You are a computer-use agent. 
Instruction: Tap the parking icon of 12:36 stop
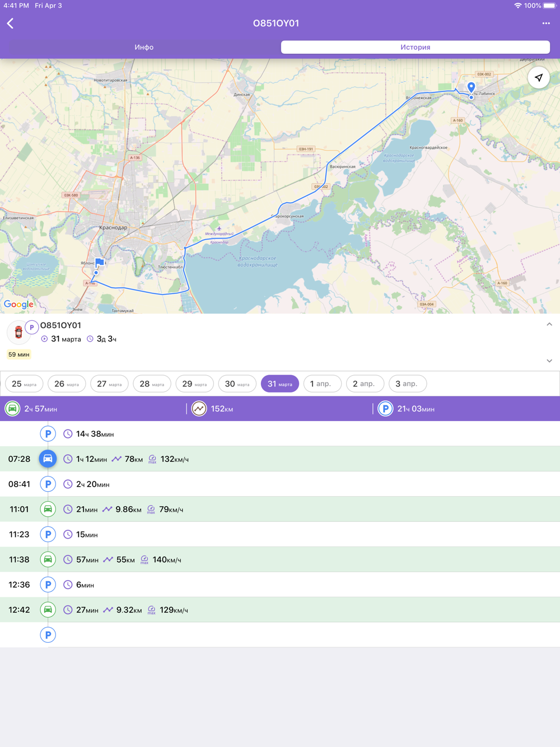click(x=48, y=585)
